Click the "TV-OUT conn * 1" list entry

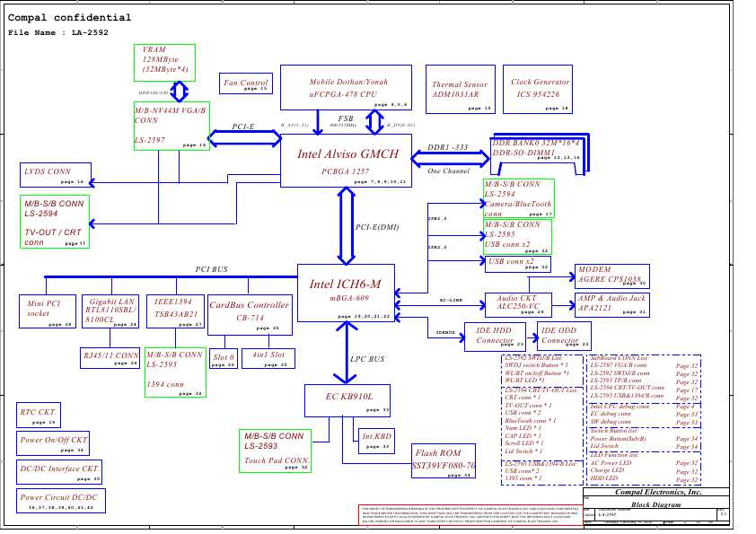coord(529,406)
